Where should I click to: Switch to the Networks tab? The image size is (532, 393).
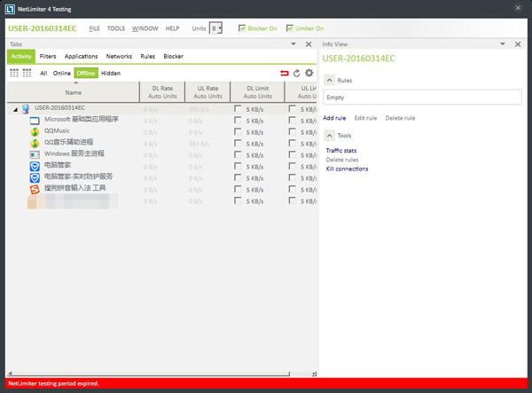pos(119,57)
